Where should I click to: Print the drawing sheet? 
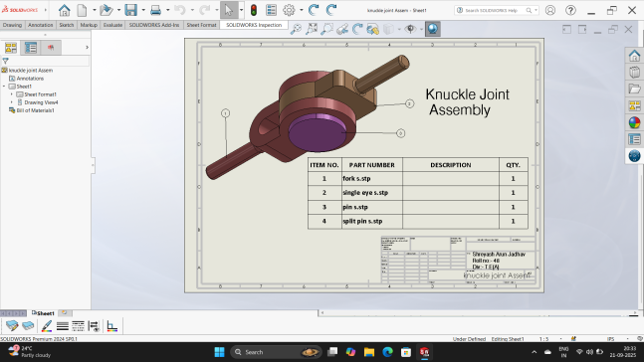coord(155,10)
